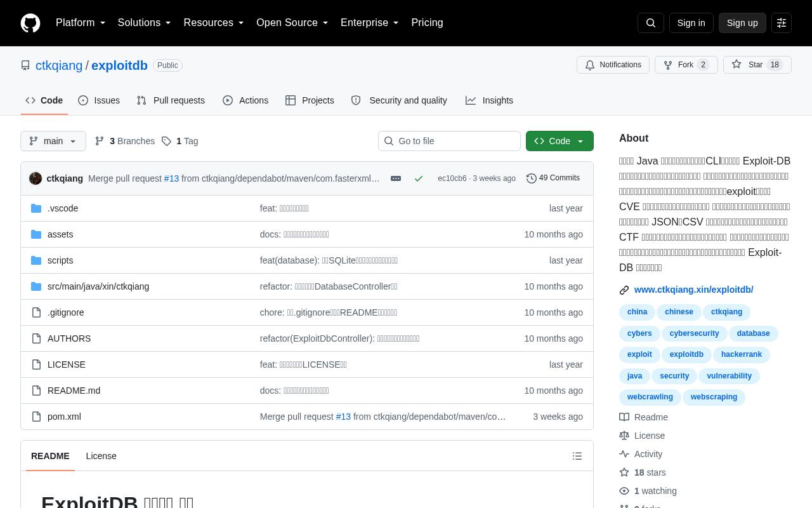Open the exploitdb repository name link
The image size is (812, 508).
click(119, 65)
